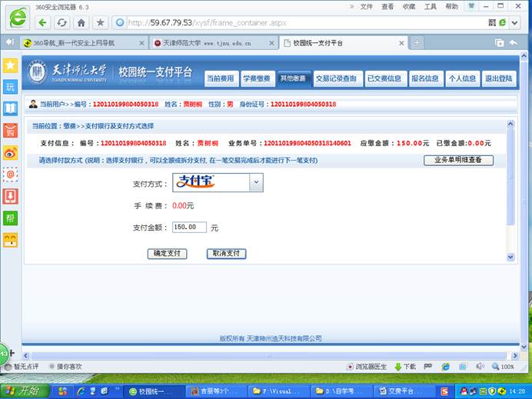Image resolution: width=532 pixels, height=399 pixels.
Task: Open the 当前费用 navigation tab
Action: 221,78
